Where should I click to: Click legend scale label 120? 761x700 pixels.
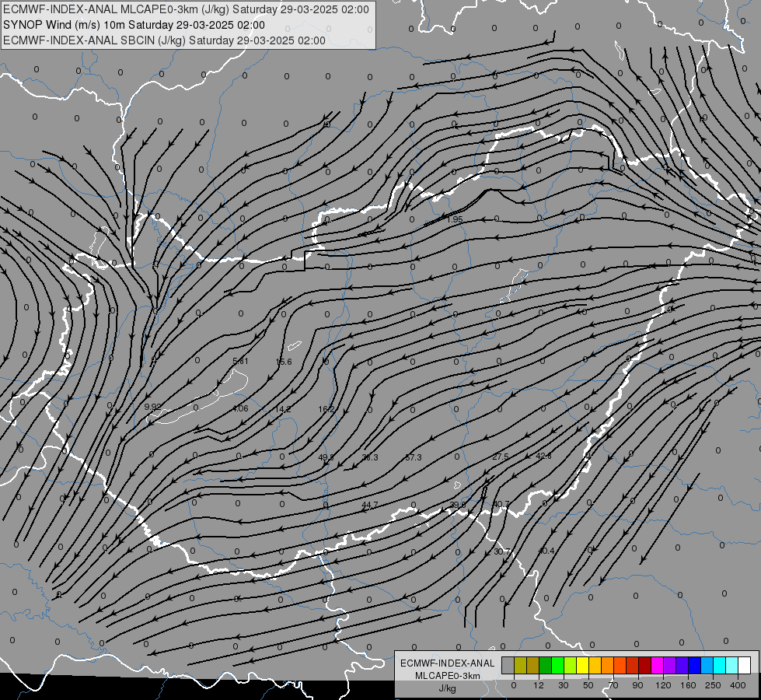[664, 685]
